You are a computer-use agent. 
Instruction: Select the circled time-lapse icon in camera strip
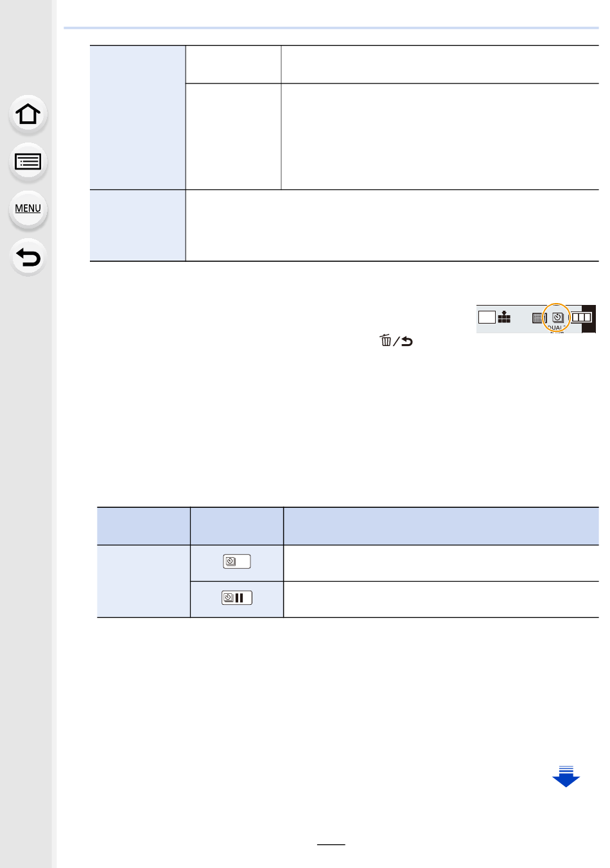[x=557, y=317]
